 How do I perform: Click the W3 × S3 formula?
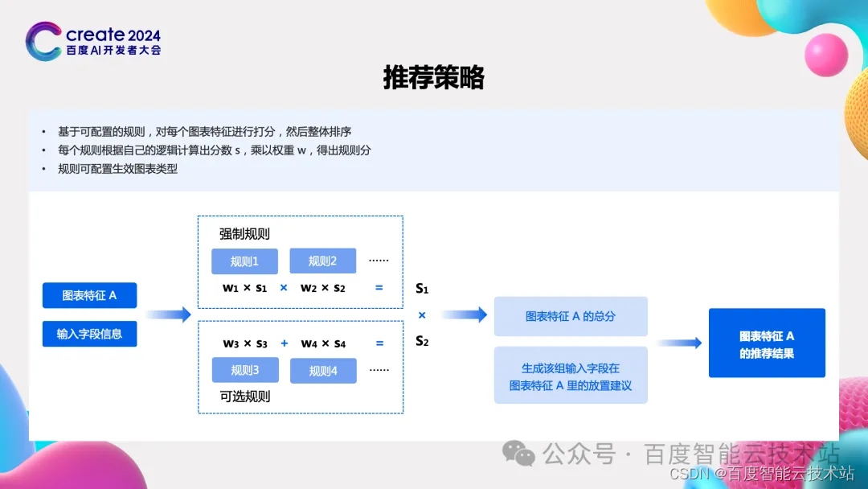(245, 344)
